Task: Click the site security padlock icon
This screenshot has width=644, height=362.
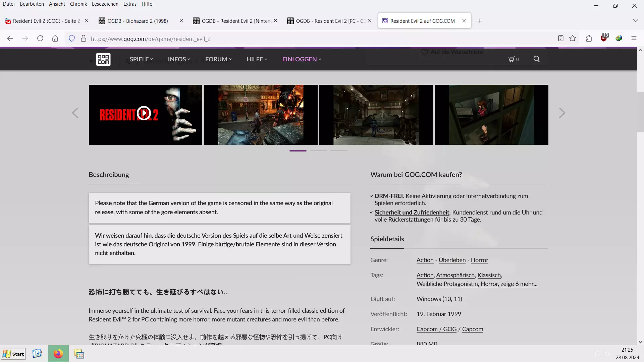Action: point(84,39)
